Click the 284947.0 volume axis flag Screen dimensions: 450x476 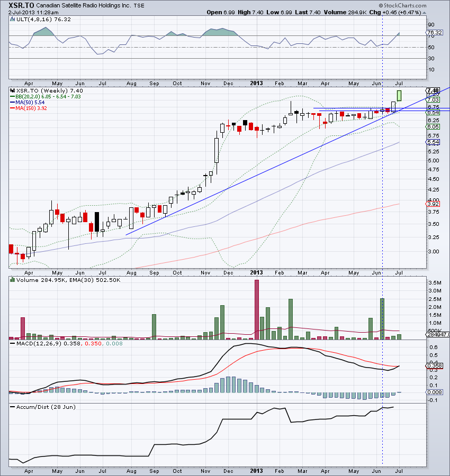pyautogui.click(x=437, y=334)
